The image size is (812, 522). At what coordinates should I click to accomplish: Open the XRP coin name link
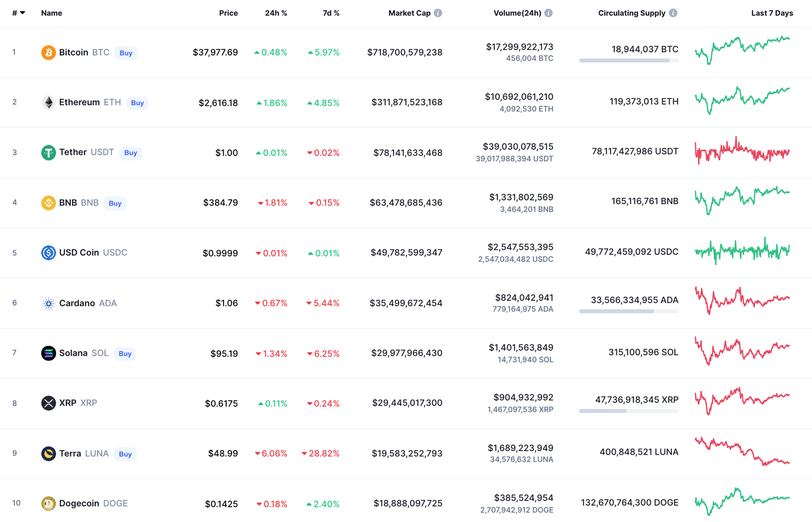pos(68,403)
